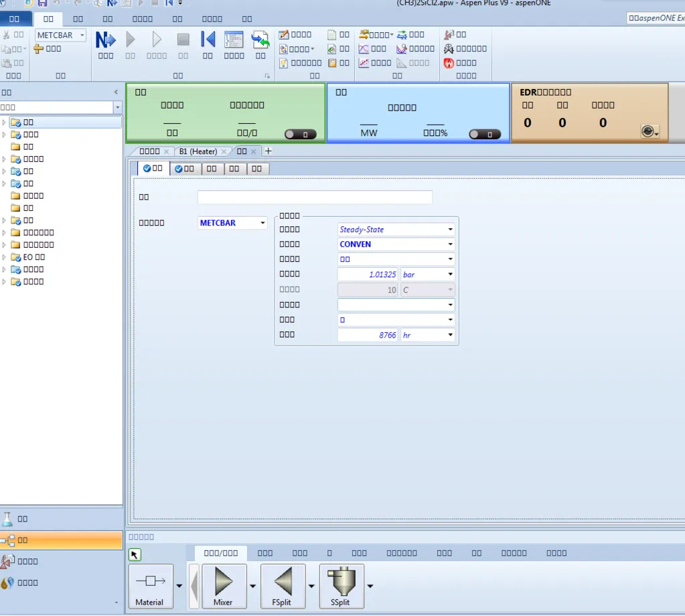This screenshot has width=685, height=616.
Task: Switch to the B1 (Heater) tab
Action: tap(198, 151)
